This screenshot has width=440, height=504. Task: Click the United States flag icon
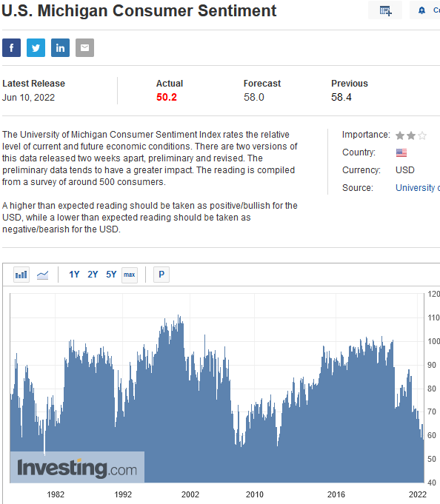(x=401, y=152)
